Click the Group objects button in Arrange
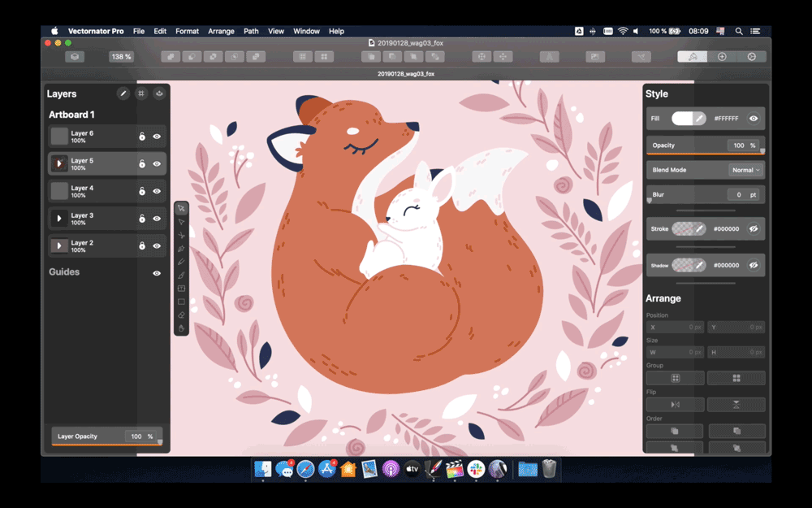The width and height of the screenshot is (812, 508). point(676,378)
